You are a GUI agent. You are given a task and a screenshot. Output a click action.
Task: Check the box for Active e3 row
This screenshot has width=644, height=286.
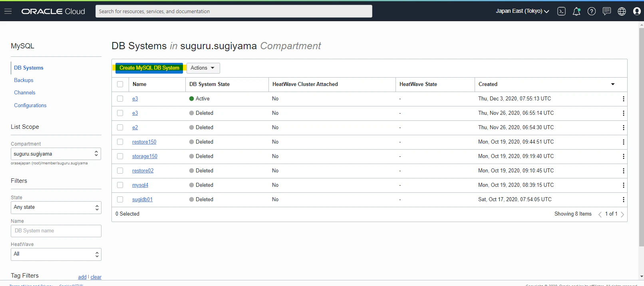pyautogui.click(x=120, y=99)
